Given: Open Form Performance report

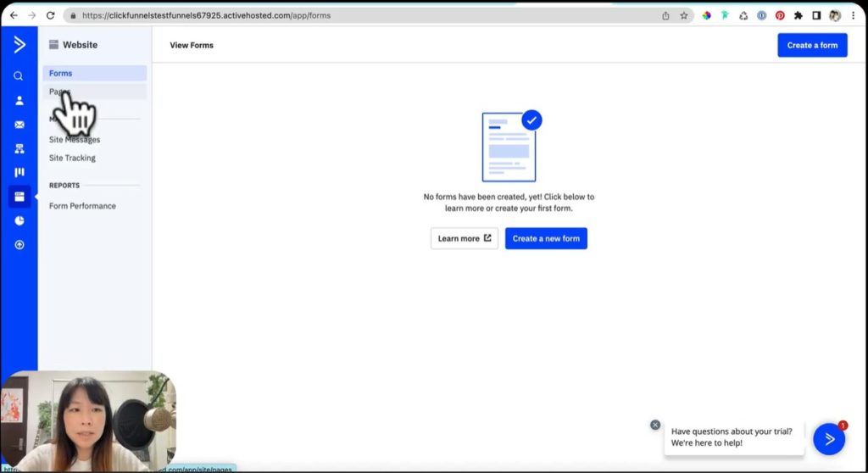Looking at the screenshot, I should [x=82, y=206].
